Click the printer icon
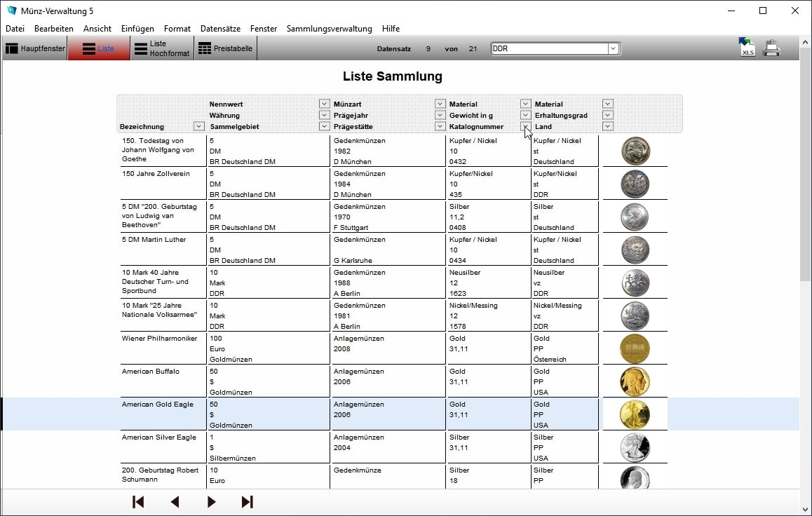The height and width of the screenshot is (516, 812). tap(771, 48)
